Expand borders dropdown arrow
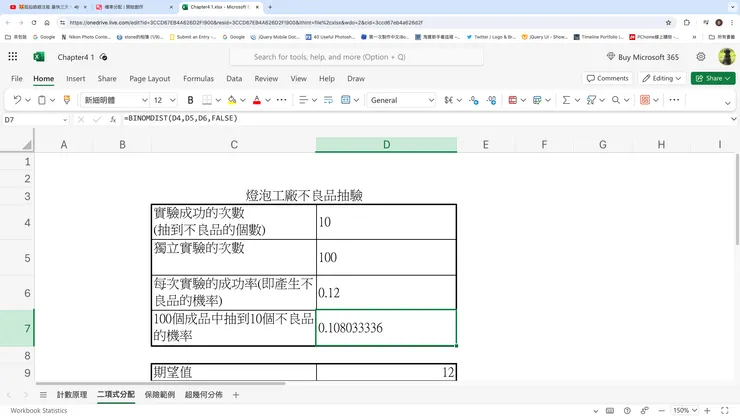Viewport: 740px width, 416px height. [218, 100]
